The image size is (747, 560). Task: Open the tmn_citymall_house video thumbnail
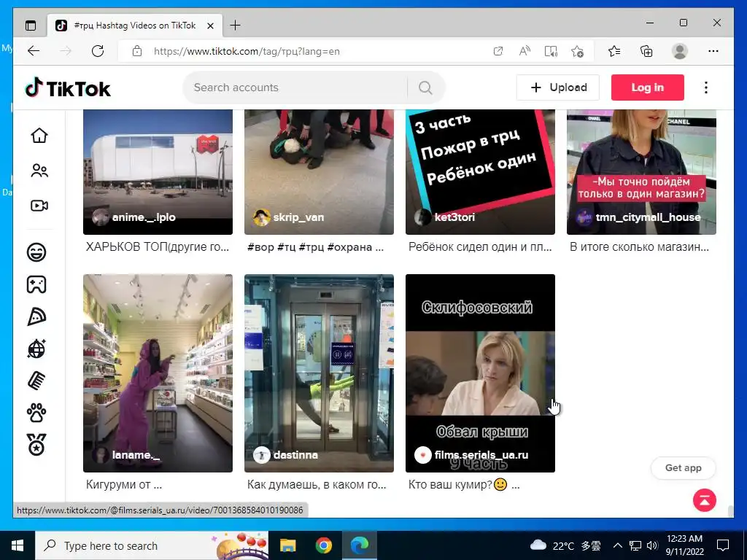click(x=641, y=172)
